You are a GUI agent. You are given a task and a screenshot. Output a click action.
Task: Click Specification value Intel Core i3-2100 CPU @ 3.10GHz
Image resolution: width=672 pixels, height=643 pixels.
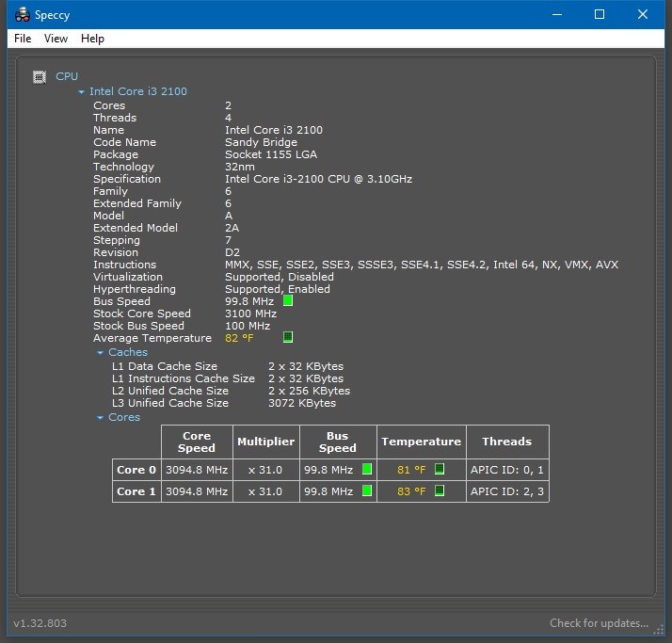[318, 179]
